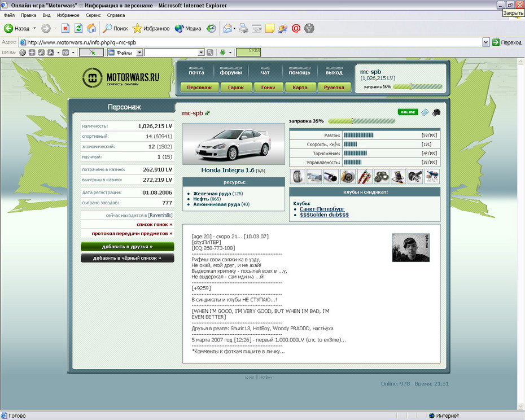Switch to the Гонки tab

point(268,87)
